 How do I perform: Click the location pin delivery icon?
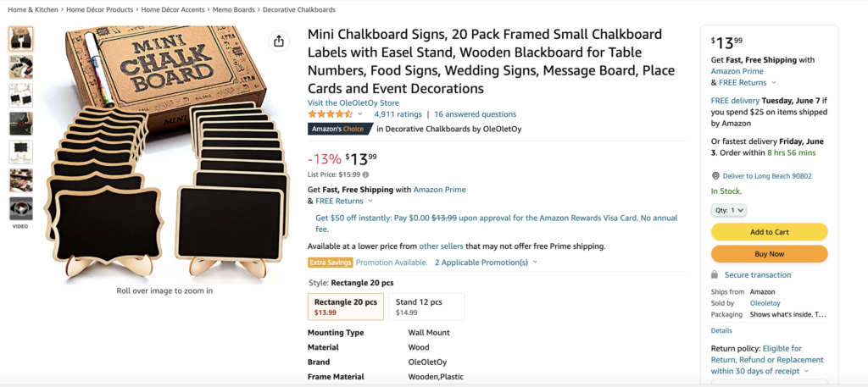[715, 176]
